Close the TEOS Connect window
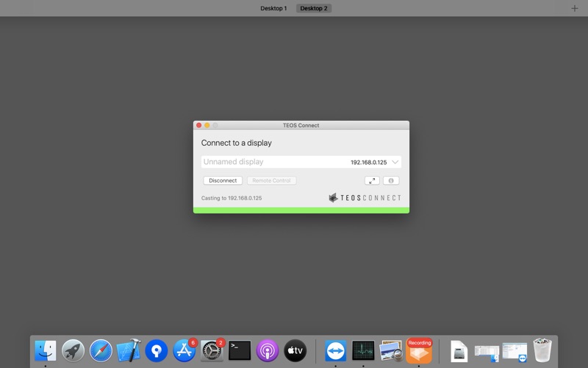This screenshot has width=588, height=368. click(198, 125)
